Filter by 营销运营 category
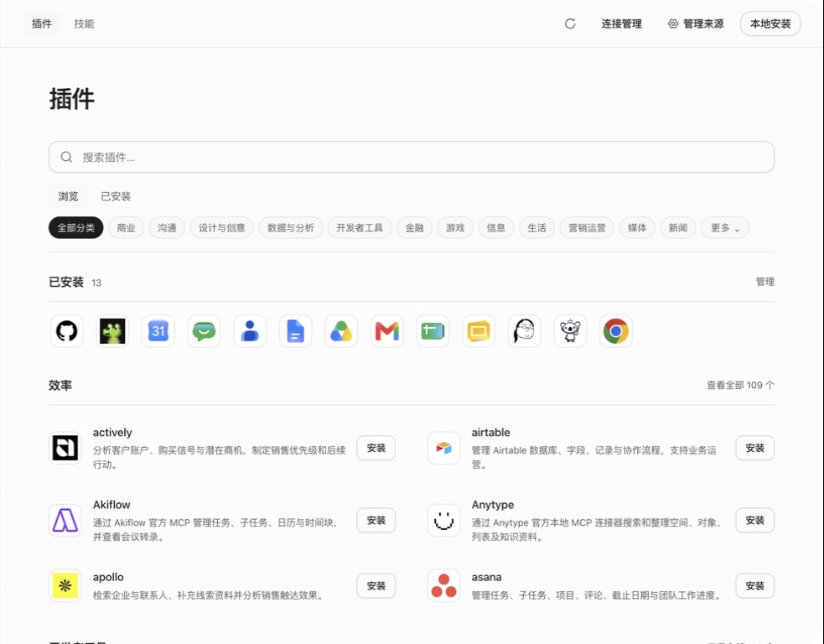The height and width of the screenshot is (644, 824). (x=587, y=227)
